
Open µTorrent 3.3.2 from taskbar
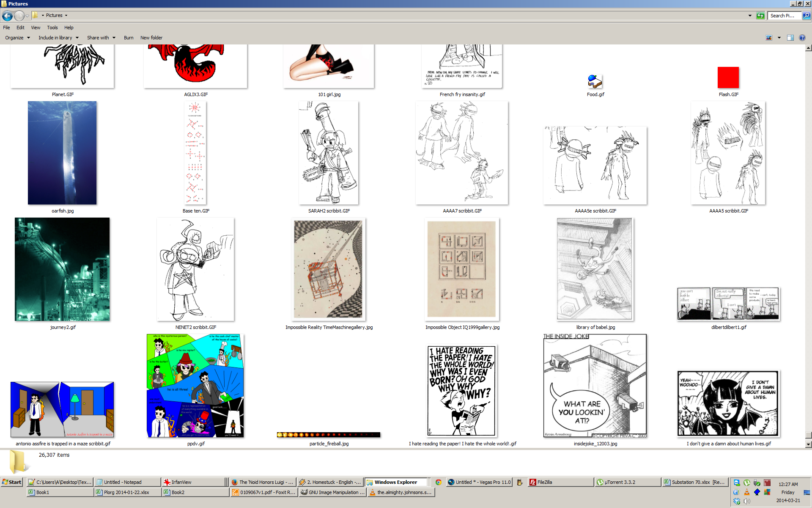tap(628, 482)
